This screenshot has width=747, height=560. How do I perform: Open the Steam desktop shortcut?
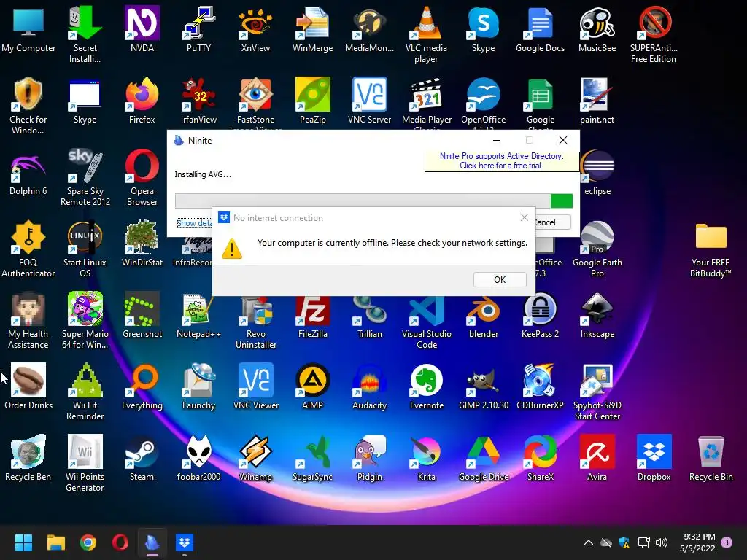pyautogui.click(x=142, y=457)
